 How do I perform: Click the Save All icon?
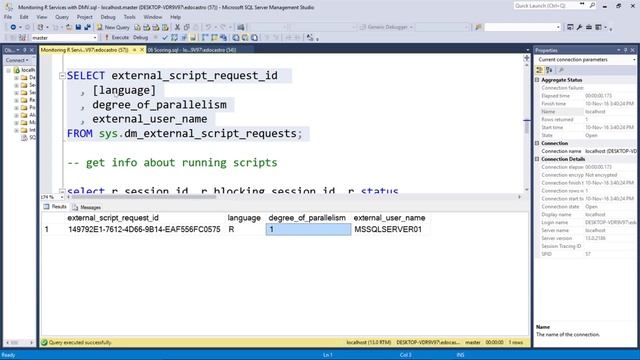pyautogui.click(x=87, y=27)
